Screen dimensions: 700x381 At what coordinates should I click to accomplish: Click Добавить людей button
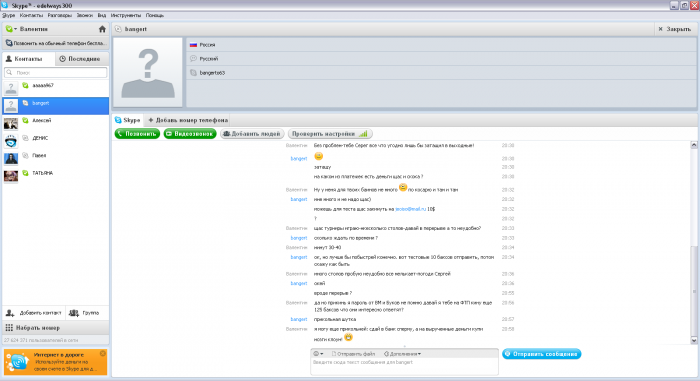[x=252, y=134]
